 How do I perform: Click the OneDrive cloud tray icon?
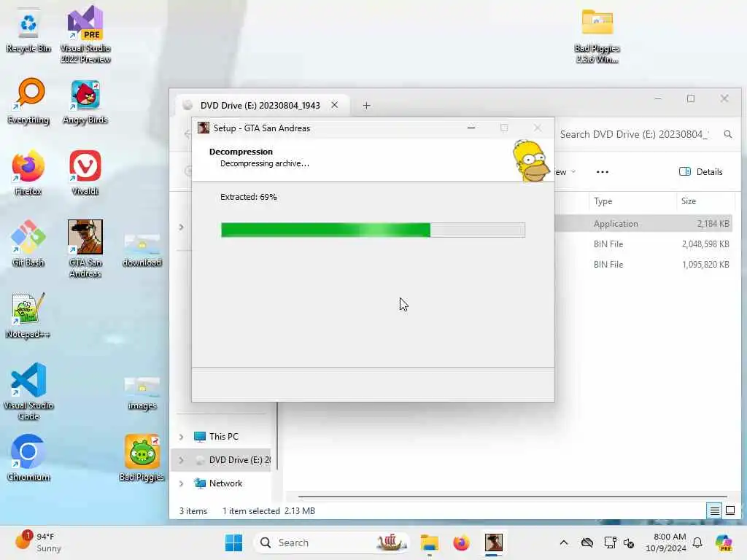tap(587, 542)
